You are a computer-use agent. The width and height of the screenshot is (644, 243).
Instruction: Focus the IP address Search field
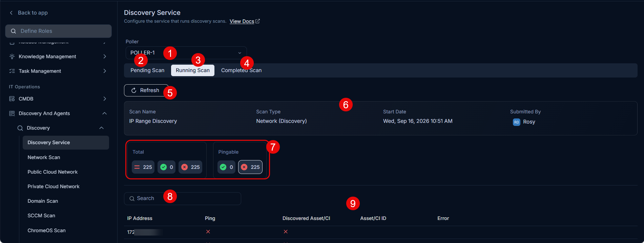183,199
